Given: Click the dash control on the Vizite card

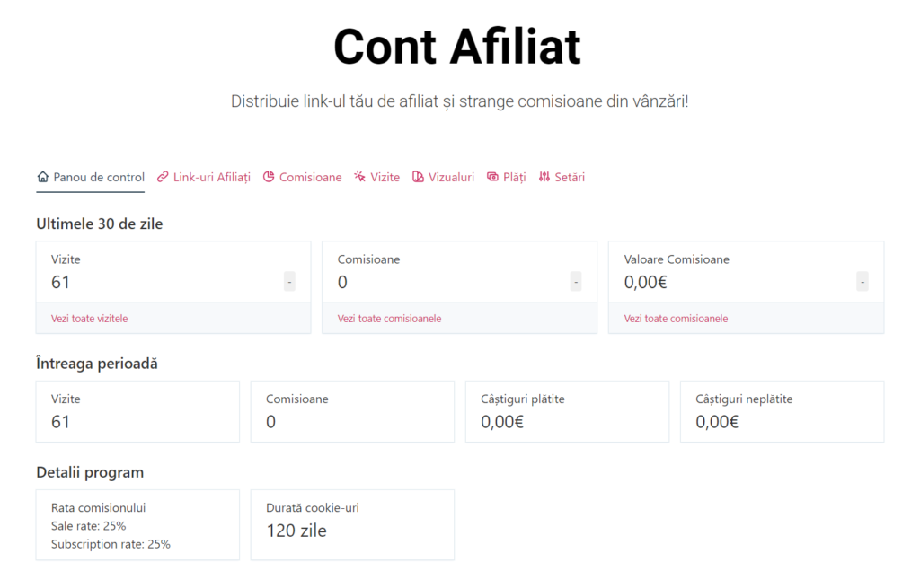Looking at the screenshot, I should click(x=289, y=281).
